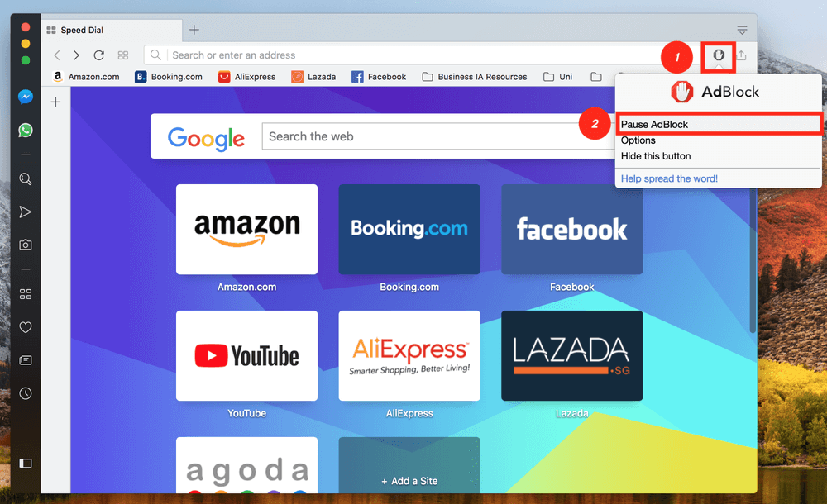Reload the current page

[x=98, y=55]
